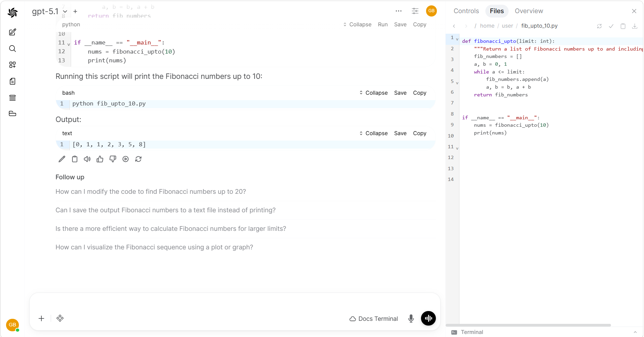Switch to the Controls tab

[x=466, y=11]
